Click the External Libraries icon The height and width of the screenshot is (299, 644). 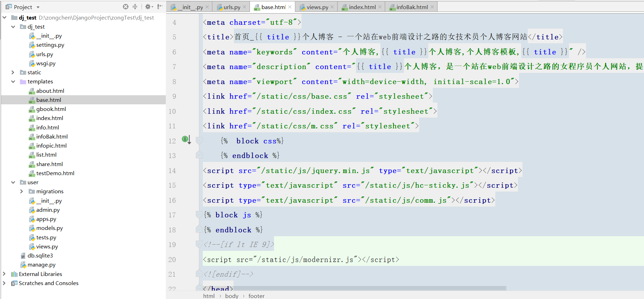14,274
